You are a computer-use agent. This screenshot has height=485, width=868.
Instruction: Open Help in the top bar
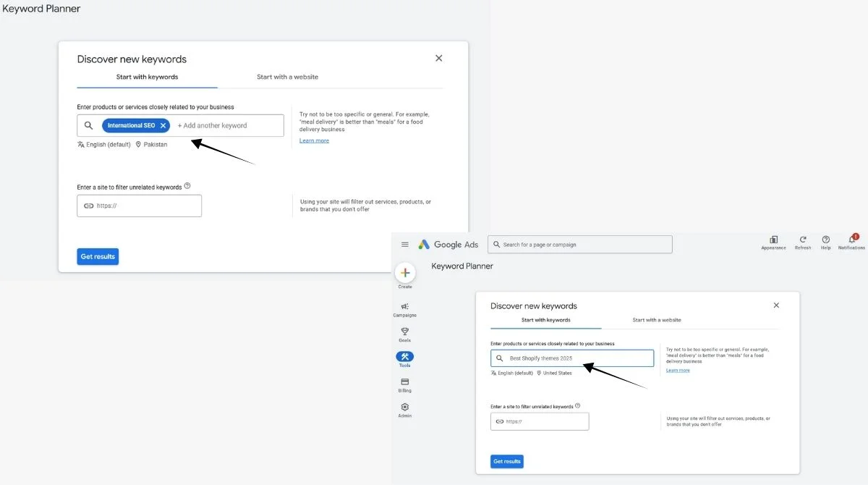point(825,241)
